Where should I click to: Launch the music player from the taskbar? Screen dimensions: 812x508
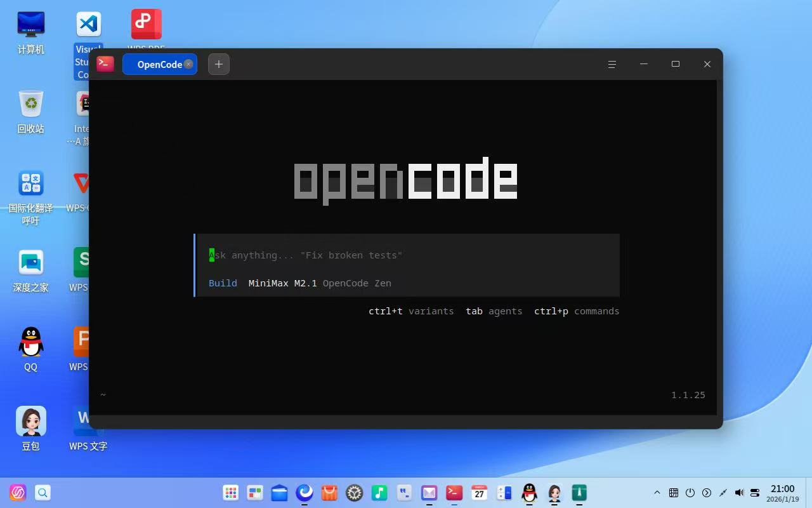tap(378, 492)
